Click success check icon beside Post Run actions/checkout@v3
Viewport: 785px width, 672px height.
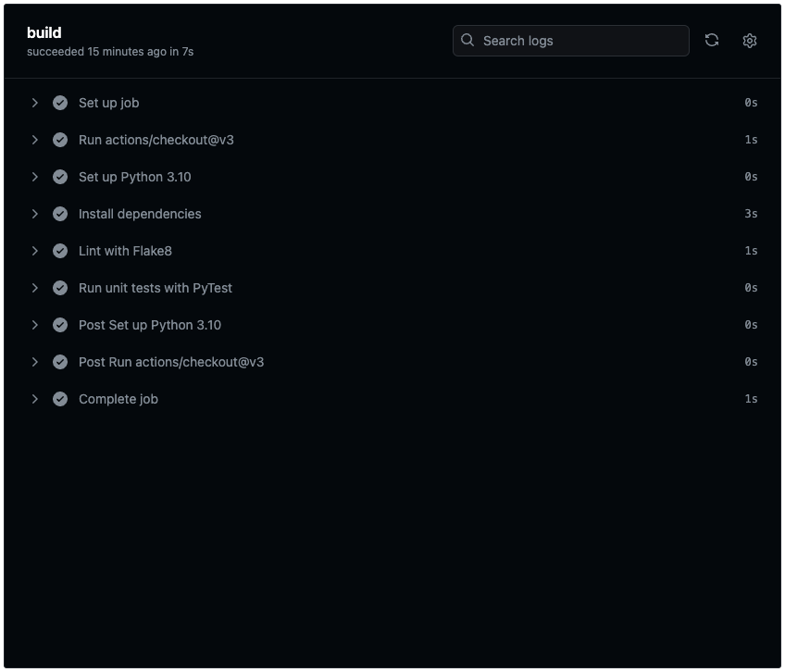(x=60, y=362)
